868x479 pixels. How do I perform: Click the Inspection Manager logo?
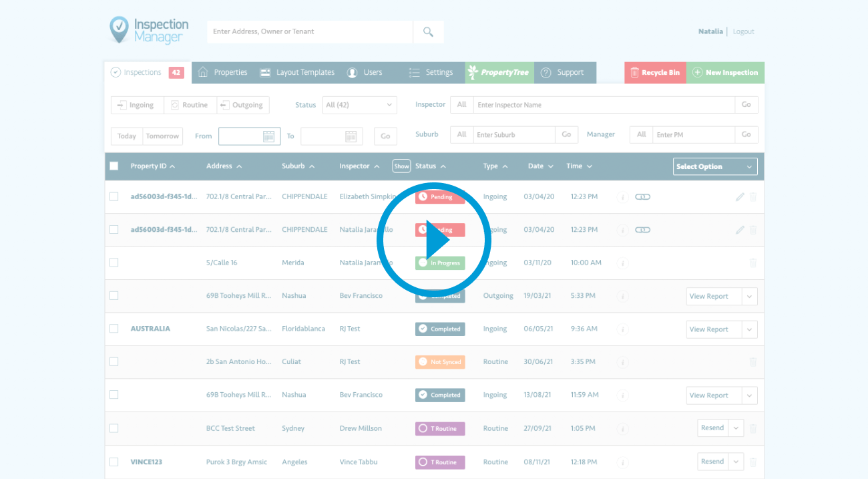click(x=149, y=31)
